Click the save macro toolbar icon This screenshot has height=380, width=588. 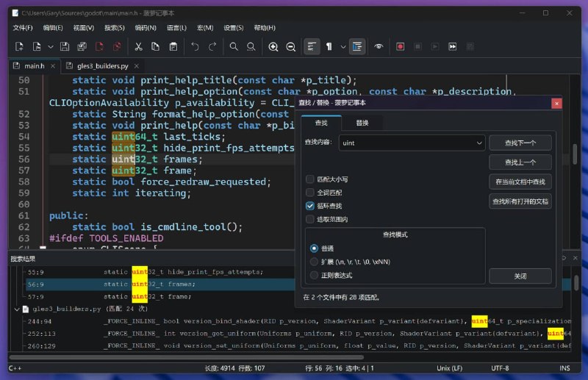point(470,46)
